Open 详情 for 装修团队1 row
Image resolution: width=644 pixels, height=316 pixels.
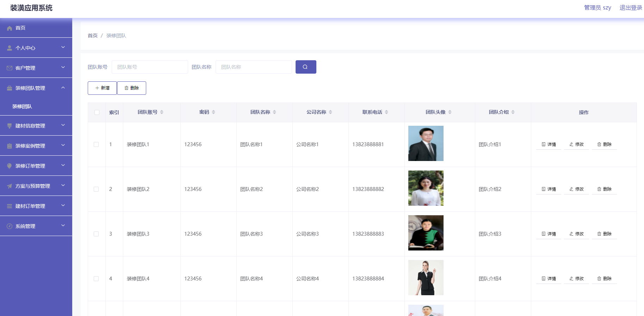(549, 144)
